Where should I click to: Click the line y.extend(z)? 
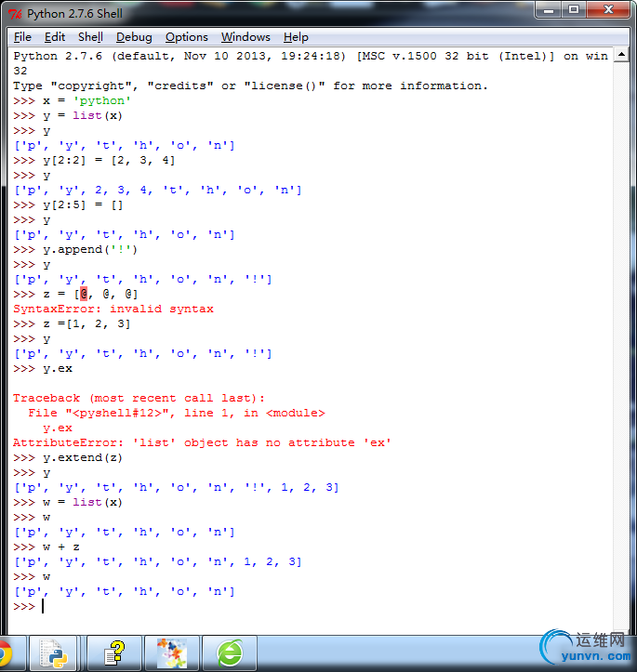point(68,457)
